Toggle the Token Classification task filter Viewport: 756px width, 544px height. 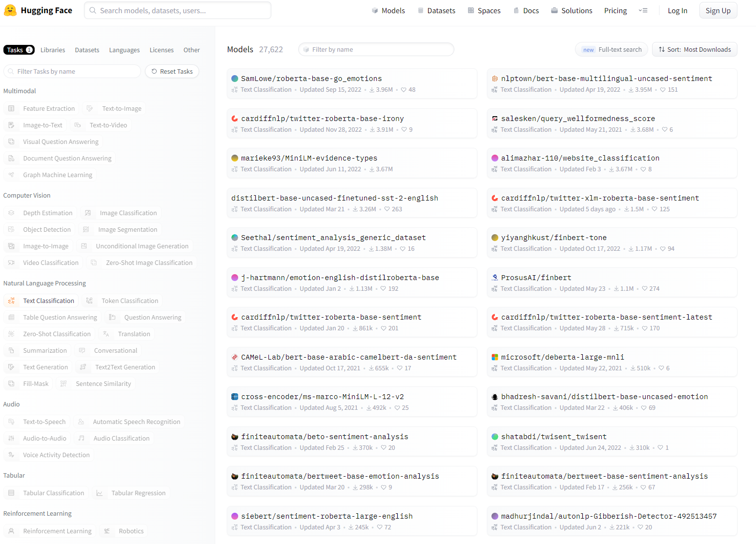click(122, 301)
